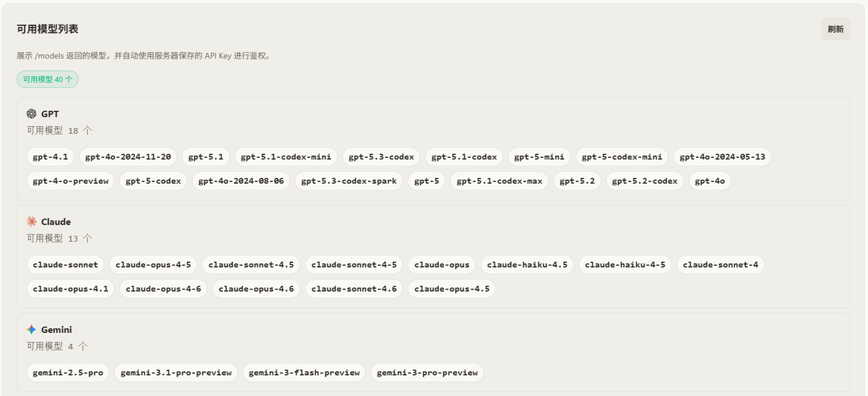
Task: Pick the gpt-5.1-codex-max model chip
Action: 500,181
